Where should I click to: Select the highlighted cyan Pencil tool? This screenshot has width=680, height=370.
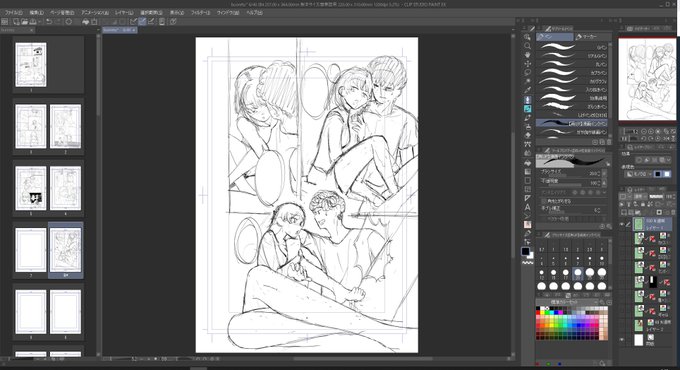tap(527, 109)
